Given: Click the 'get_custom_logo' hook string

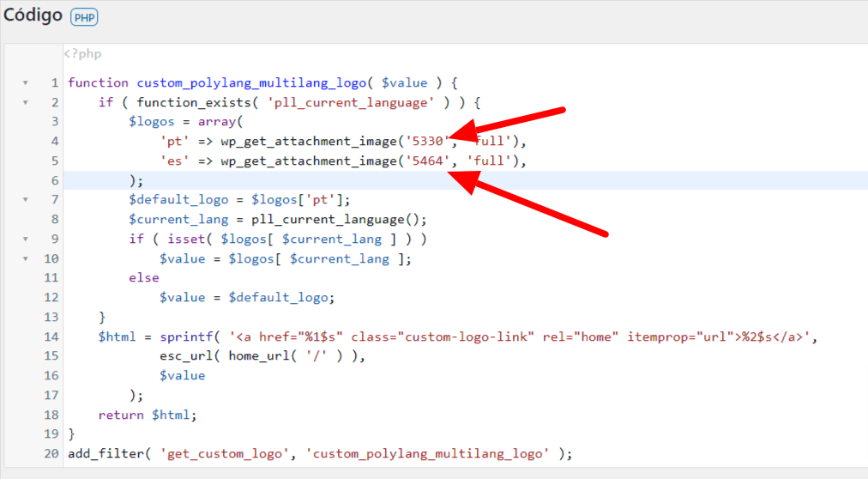Looking at the screenshot, I should [x=225, y=453].
